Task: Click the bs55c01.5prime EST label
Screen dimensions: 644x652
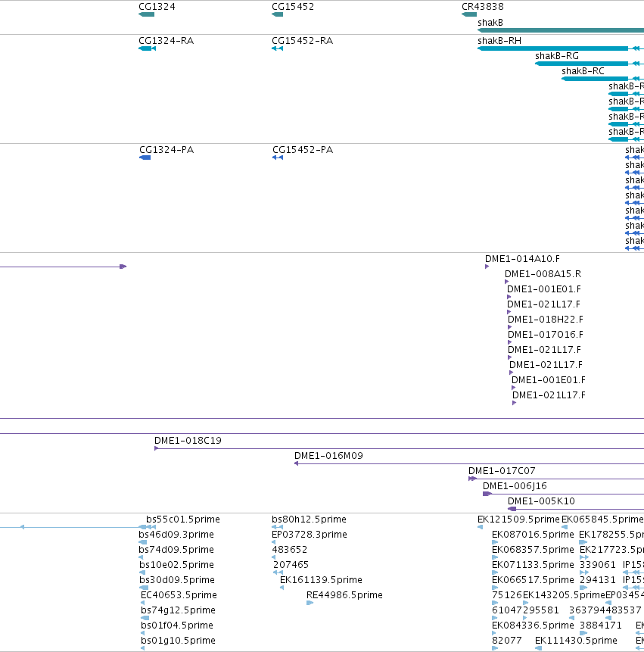Action: [183, 519]
